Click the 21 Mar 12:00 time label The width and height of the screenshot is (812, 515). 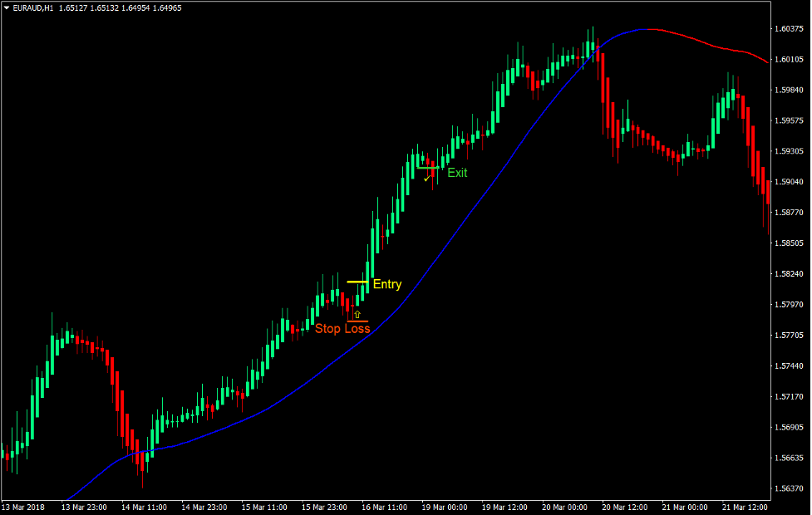click(x=746, y=507)
